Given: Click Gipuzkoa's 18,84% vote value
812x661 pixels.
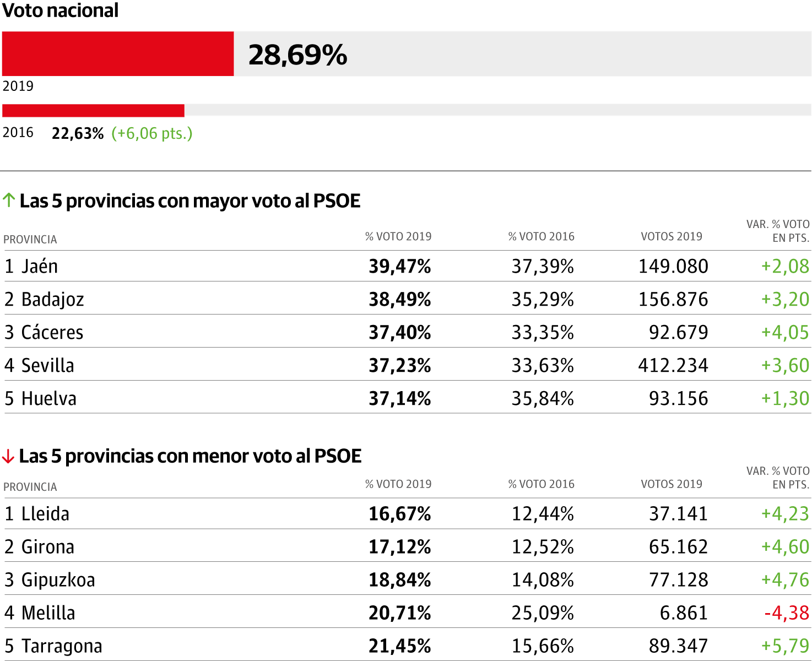Looking at the screenshot, I should (x=400, y=579).
